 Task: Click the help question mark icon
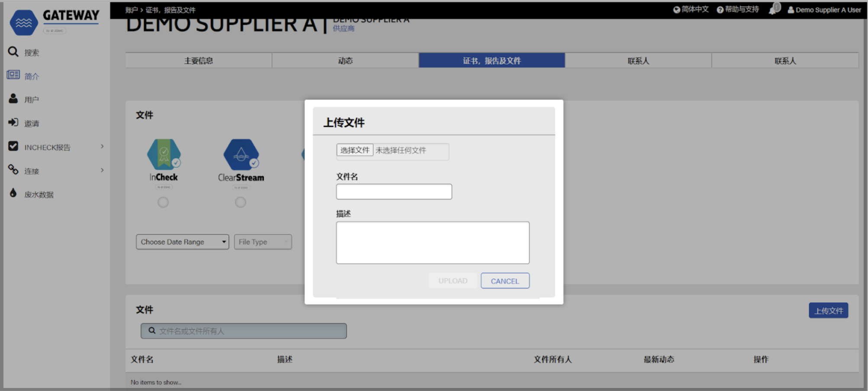pyautogui.click(x=720, y=10)
